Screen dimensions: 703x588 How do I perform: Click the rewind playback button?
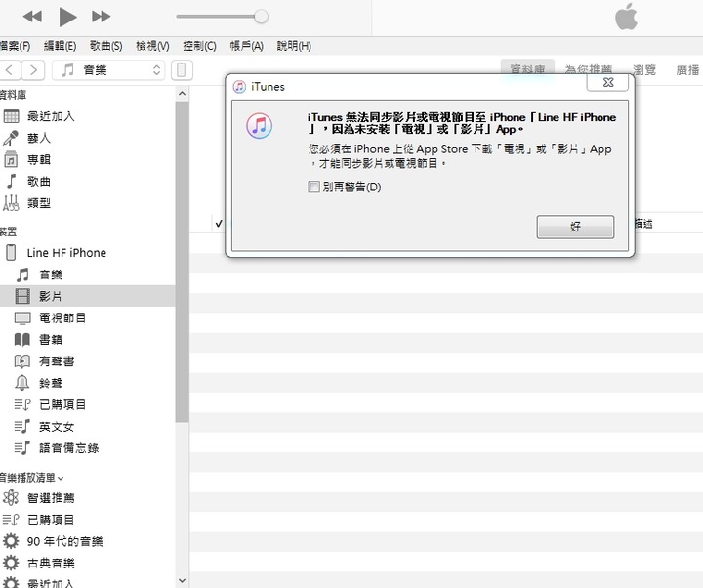[32, 17]
